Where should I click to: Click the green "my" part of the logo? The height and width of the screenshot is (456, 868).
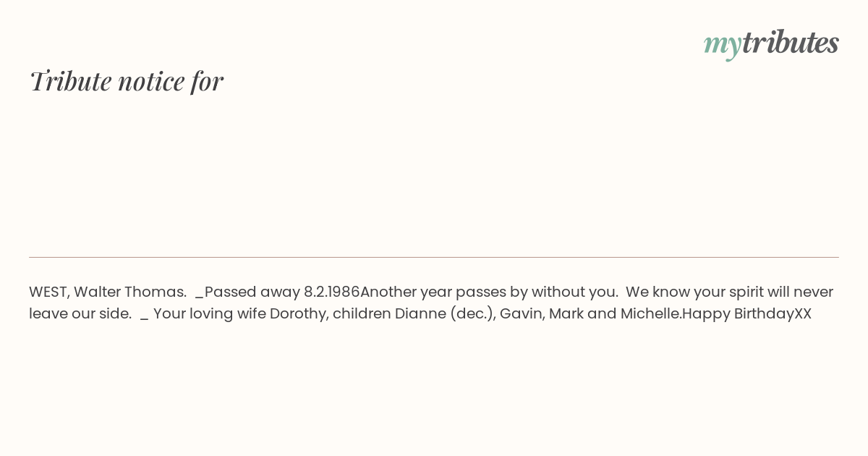(723, 46)
